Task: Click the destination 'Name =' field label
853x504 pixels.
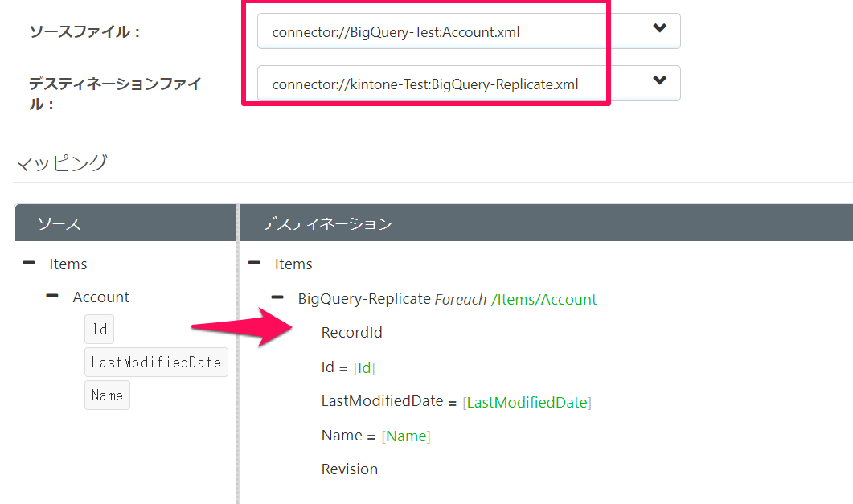Action: point(348,436)
